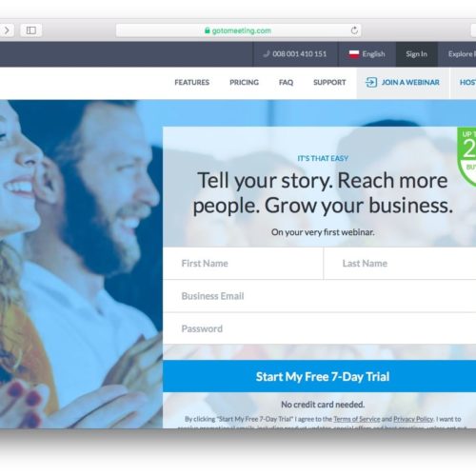Open the Privacy Policy link
This screenshot has height=476, width=476.
click(413, 419)
